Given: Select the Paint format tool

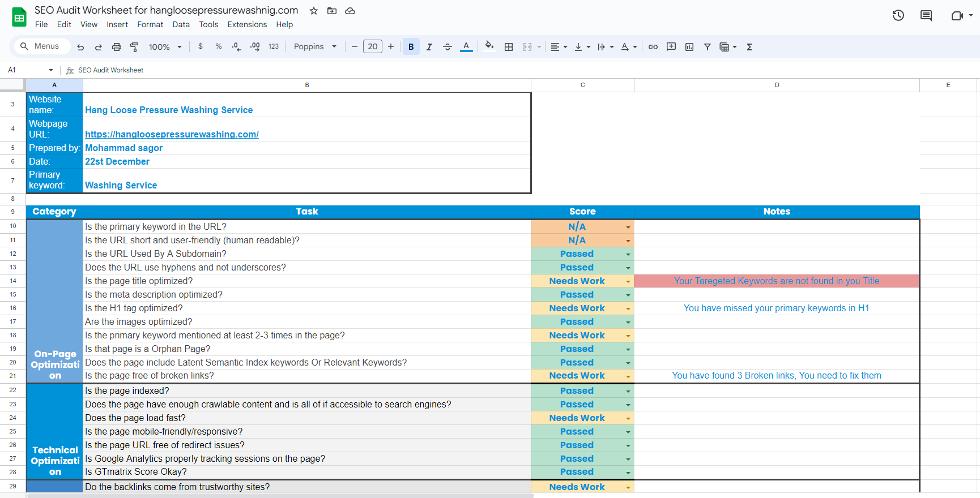Looking at the screenshot, I should coord(134,47).
